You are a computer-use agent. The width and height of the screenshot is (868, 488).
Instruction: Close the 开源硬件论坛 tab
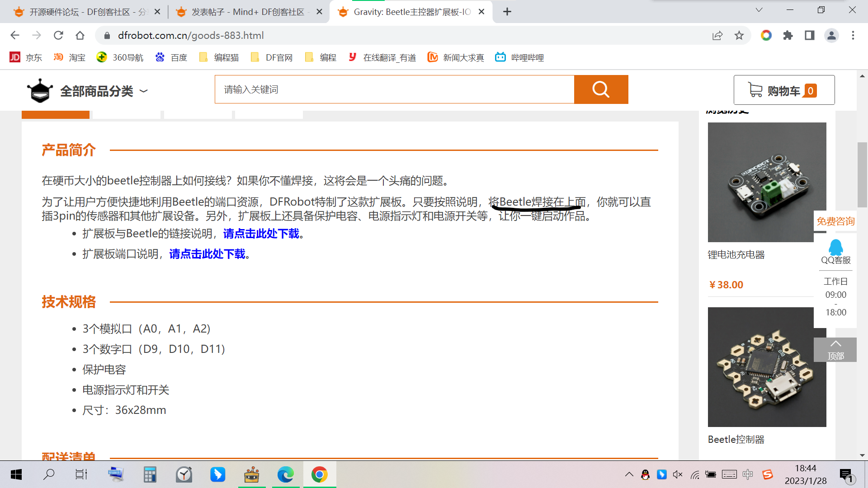[x=157, y=12]
